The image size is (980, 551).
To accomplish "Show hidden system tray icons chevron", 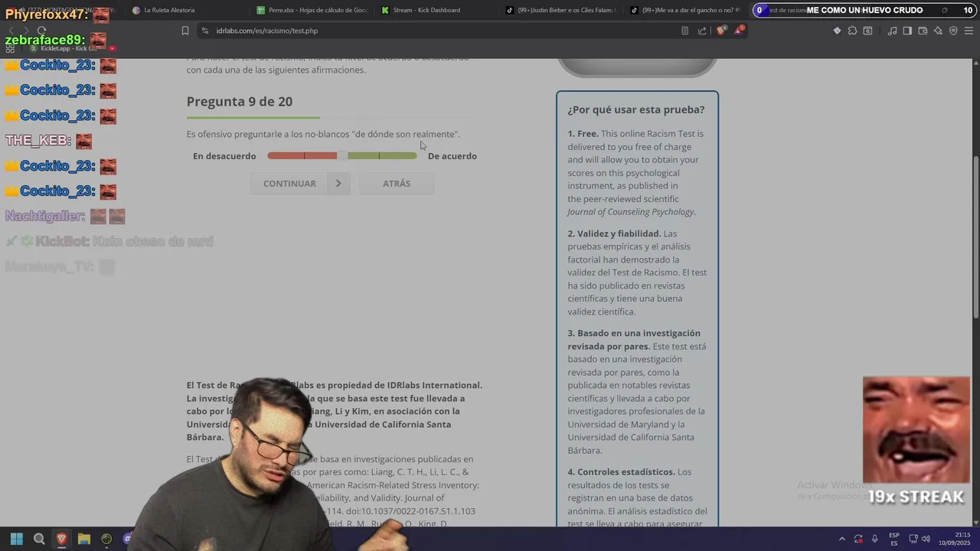I will click(842, 539).
